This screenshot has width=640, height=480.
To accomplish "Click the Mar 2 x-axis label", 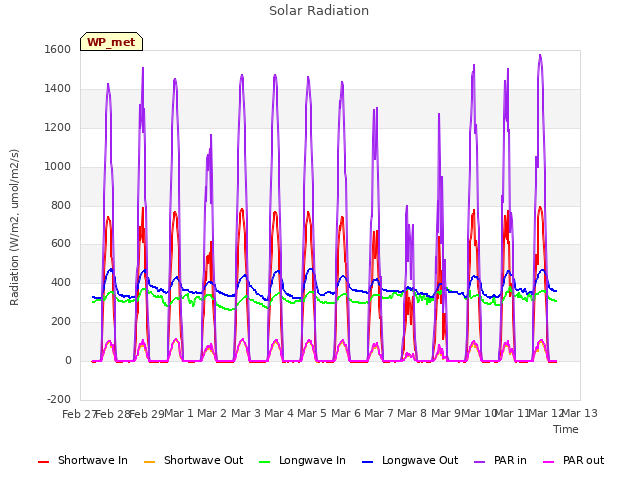I will click(x=212, y=413).
